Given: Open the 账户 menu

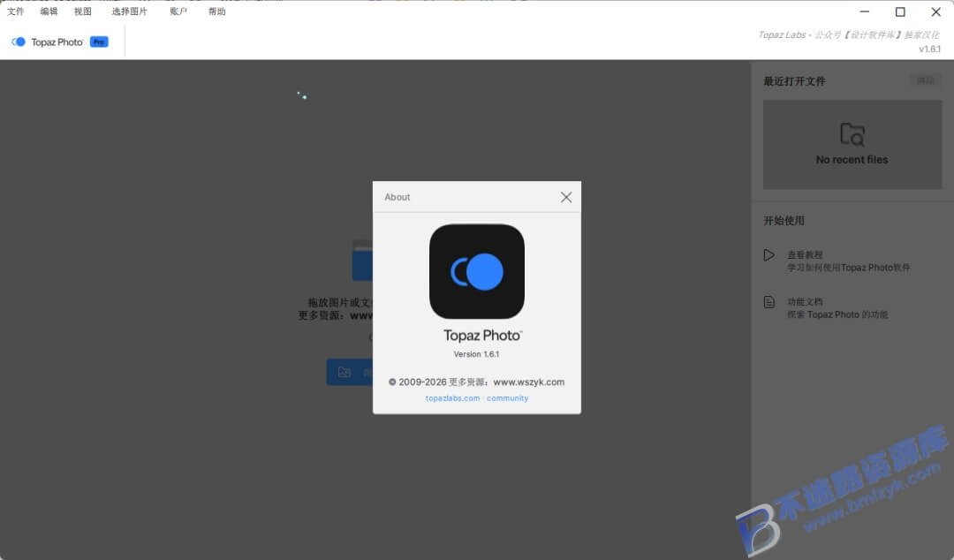Looking at the screenshot, I should 178,11.
